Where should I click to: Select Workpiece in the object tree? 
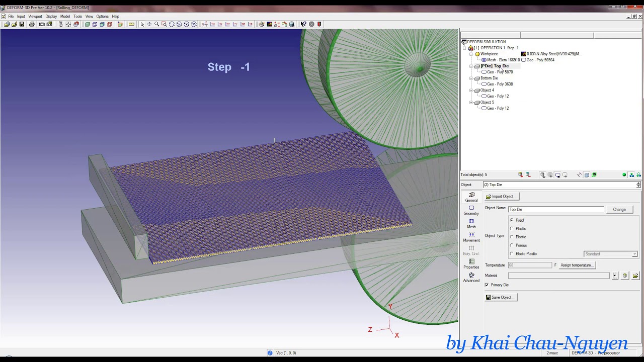(489, 54)
